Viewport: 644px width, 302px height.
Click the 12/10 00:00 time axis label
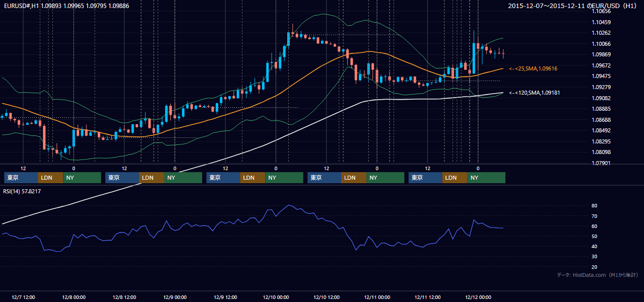pyautogui.click(x=276, y=297)
